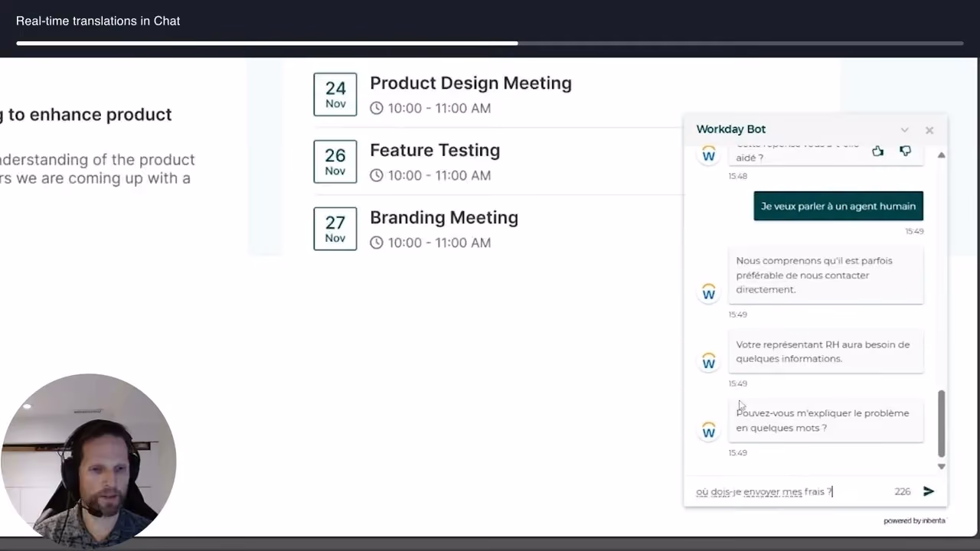The height and width of the screenshot is (551, 980).
Task: Click the 'Votre représentant RH' bot message
Action: (x=825, y=351)
